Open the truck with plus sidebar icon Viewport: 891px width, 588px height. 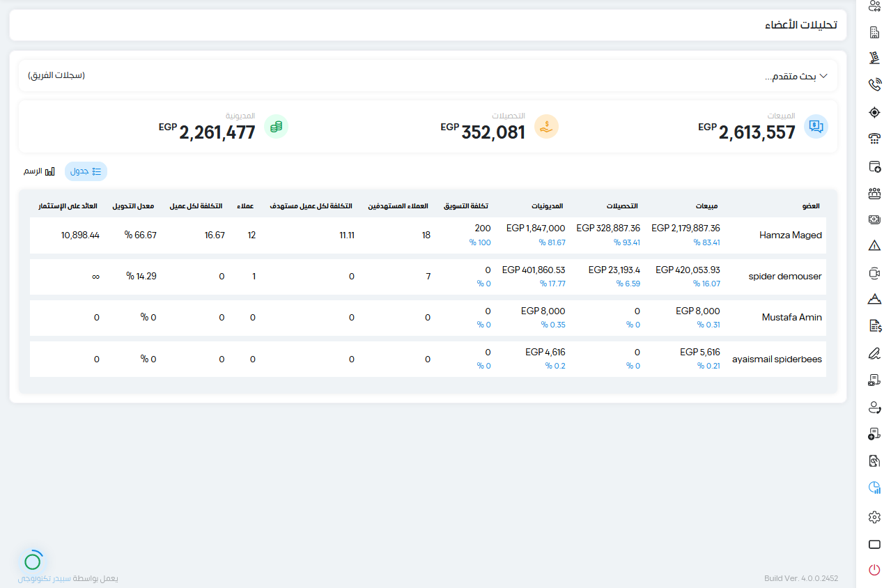(x=875, y=434)
